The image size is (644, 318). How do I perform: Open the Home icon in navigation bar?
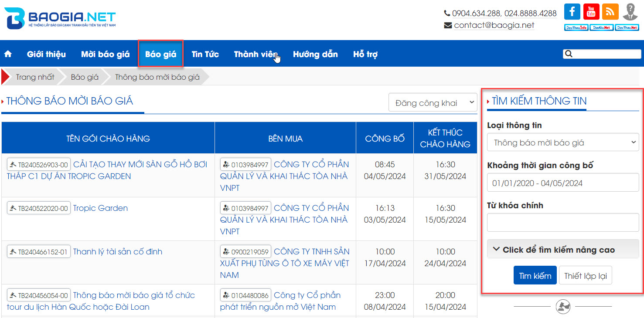pos(8,54)
